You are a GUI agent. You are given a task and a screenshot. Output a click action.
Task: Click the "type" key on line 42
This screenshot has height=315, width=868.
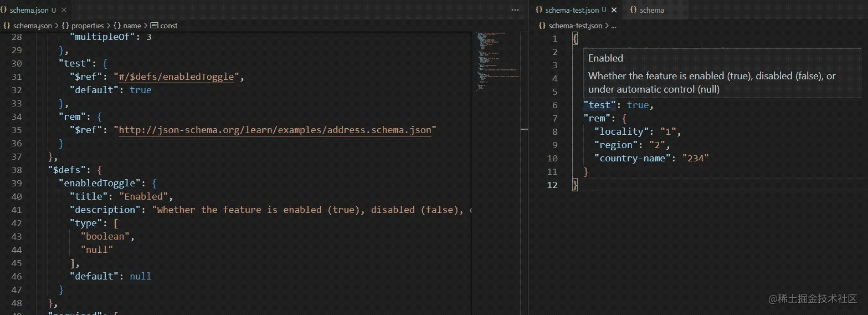[86, 223]
